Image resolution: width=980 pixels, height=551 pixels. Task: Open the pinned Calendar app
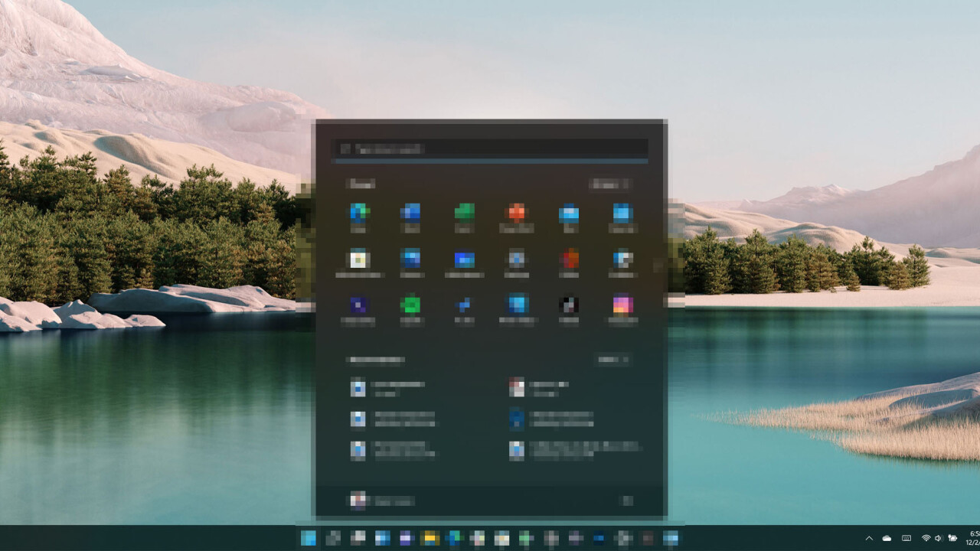[x=622, y=214]
